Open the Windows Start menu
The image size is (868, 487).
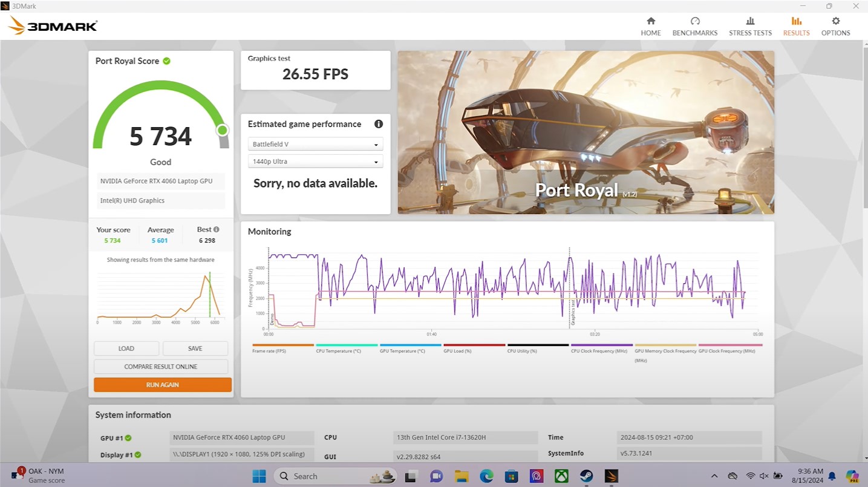(x=259, y=476)
